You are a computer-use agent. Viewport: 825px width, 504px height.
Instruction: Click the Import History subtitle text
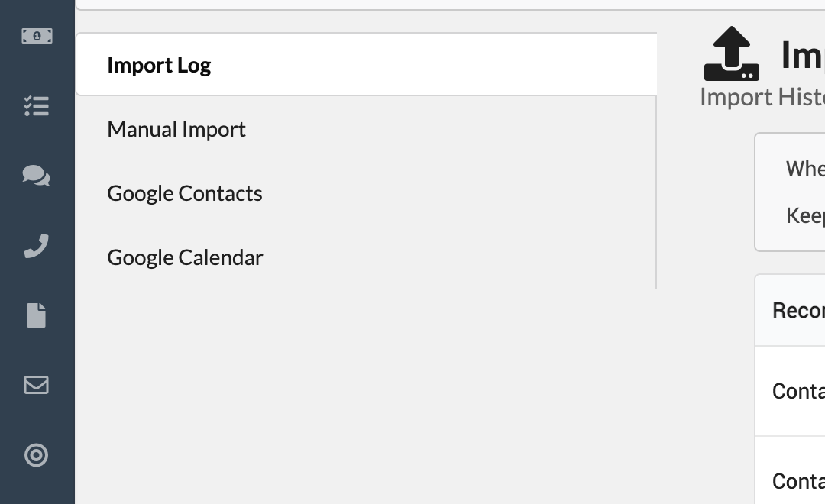pyautogui.click(x=762, y=97)
